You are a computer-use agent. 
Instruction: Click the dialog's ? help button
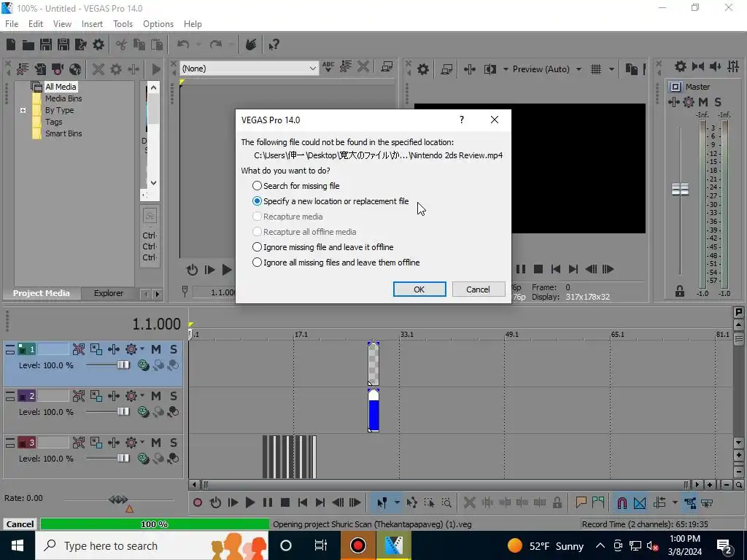pyautogui.click(x=462, y=120)
